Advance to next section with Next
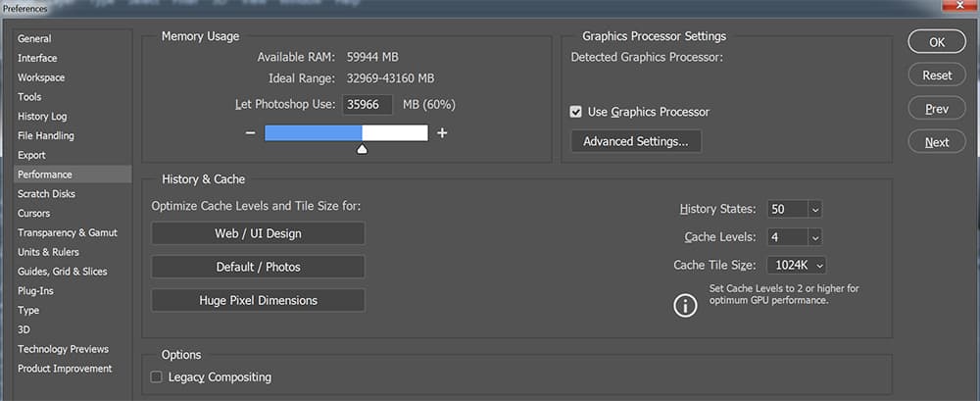Screen dimensions: 980x401 [x=937, y=142]
